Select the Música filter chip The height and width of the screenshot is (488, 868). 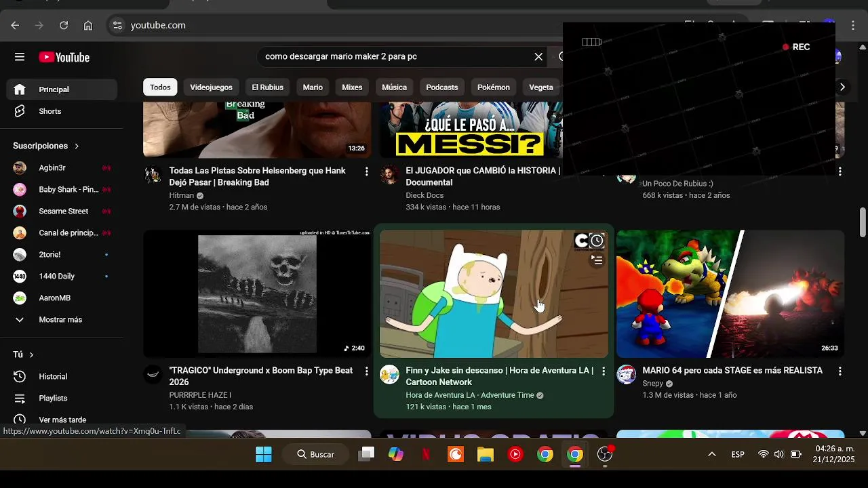394,87
